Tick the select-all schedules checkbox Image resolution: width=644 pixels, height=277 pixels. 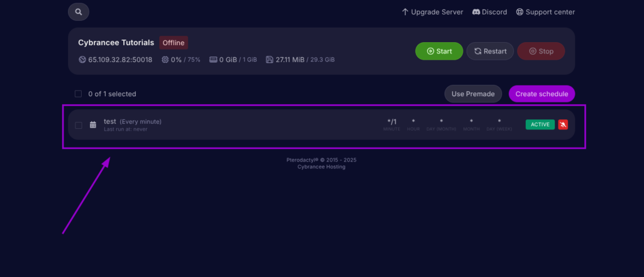[x=79, y=94]
